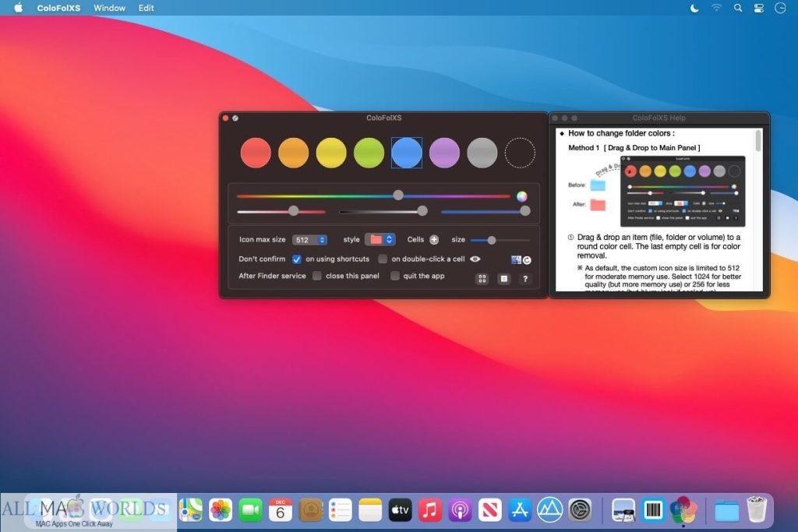798x532 pixels.
Task: Open System Preferences from the dock
Action: tap(580, 510)
